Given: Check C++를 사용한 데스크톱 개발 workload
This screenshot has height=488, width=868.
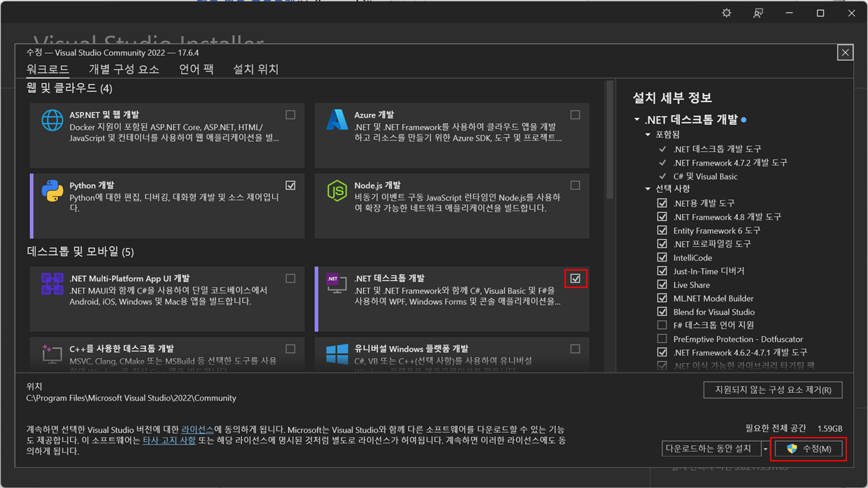Looking at the screenshot, I should tap(290, 349).
